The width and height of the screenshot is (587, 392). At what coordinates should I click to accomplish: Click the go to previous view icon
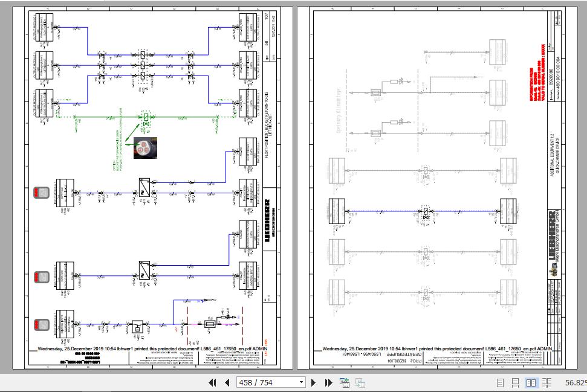point(345,383)
